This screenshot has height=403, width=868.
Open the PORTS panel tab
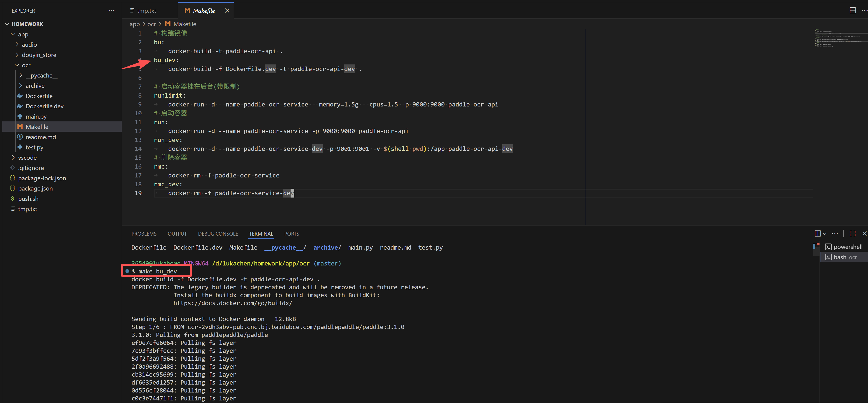(292, 234)
